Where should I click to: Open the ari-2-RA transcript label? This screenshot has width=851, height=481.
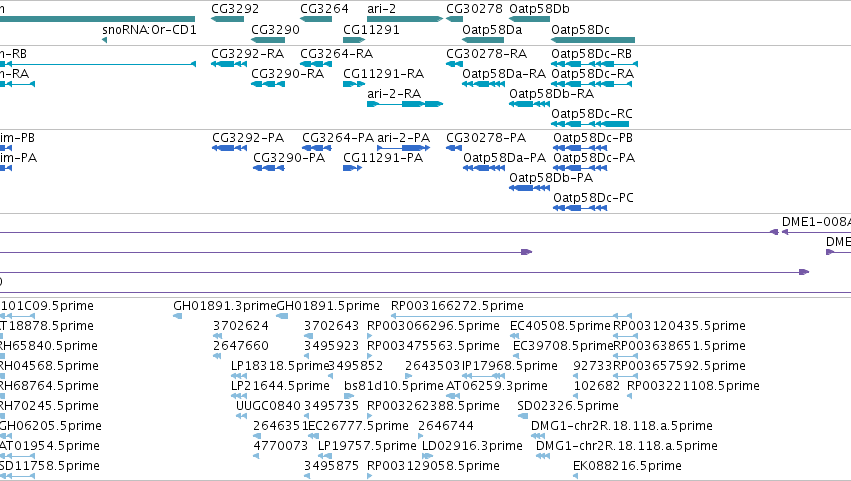(394, 93)
